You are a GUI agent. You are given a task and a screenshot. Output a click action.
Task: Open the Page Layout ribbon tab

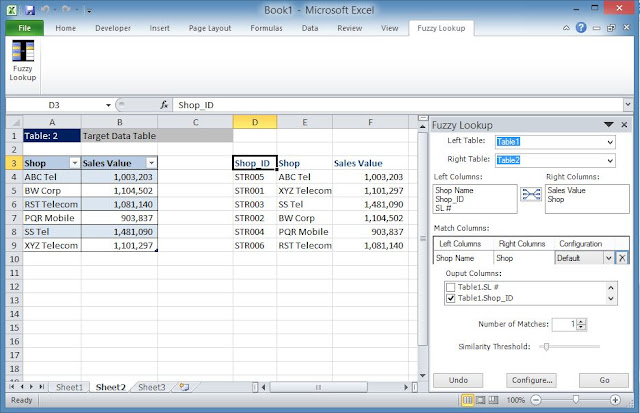210,28
